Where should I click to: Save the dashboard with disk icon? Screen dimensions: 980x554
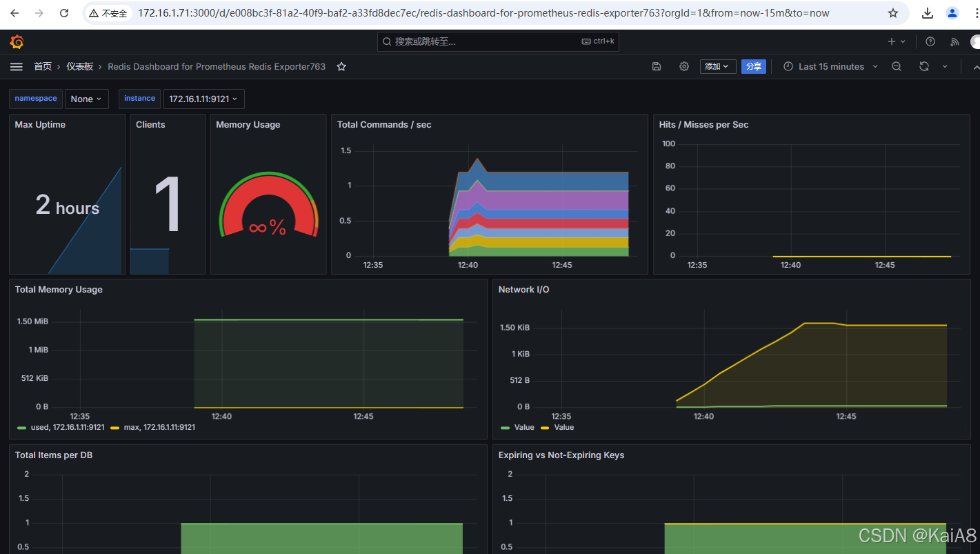pyautogui.click(x=657, y=67)
